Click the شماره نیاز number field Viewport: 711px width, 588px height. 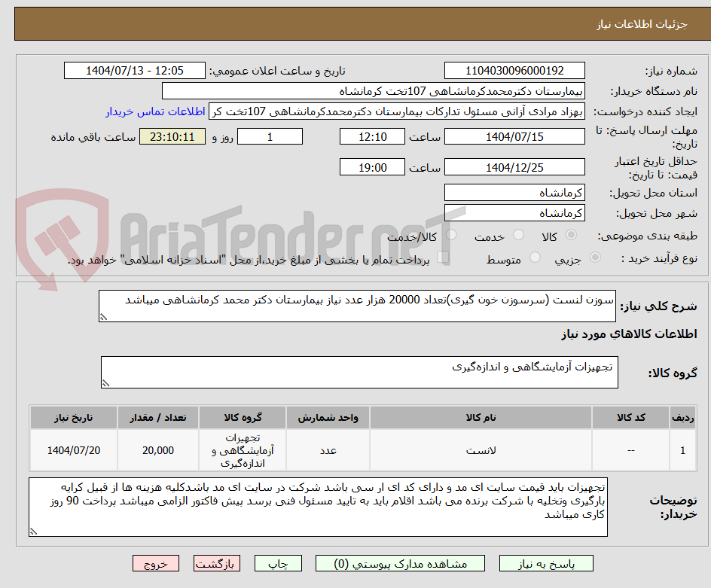(514, 70)
